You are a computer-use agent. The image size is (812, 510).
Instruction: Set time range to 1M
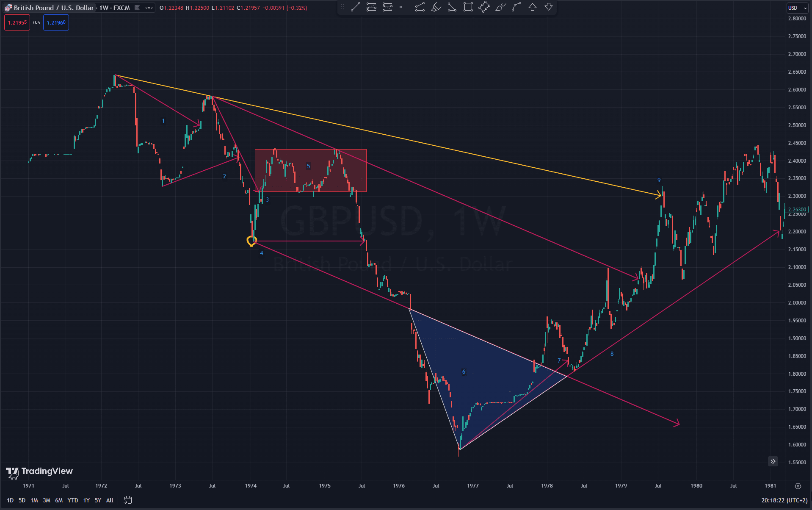[x=34, y=500]
